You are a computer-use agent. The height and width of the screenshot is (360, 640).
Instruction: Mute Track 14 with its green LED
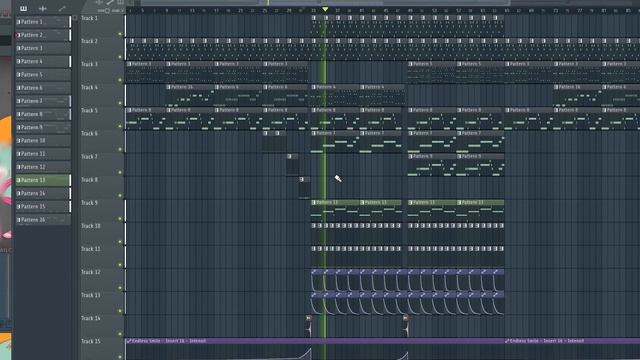click(x=120, y=334)
